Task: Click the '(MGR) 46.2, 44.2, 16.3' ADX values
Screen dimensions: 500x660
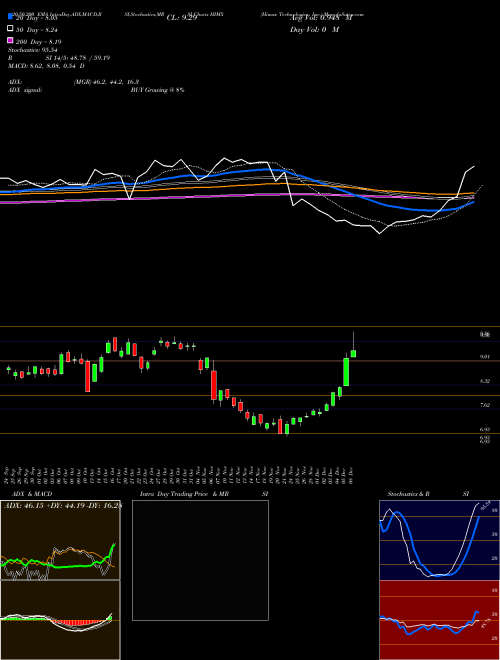Action: tap(106, 82)
